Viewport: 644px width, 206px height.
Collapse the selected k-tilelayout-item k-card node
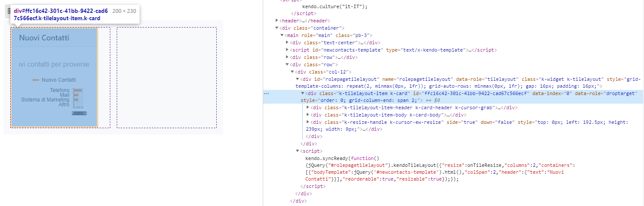(x=302, y=93)
